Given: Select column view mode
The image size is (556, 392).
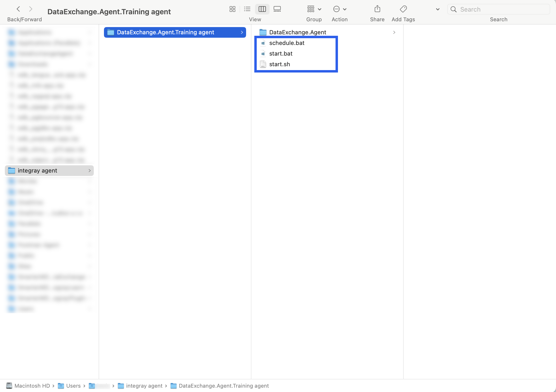Looking at the screenshot, I should 262,9.
